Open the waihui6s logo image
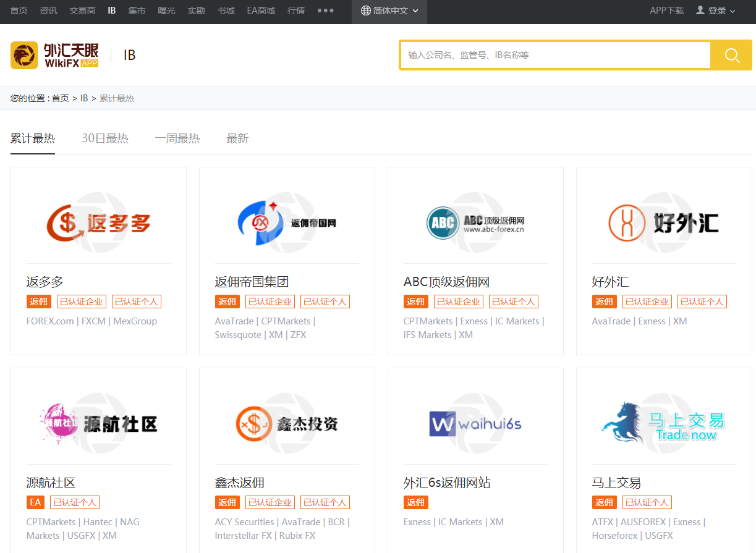This screenshot has width=756, height=553. 475,424
